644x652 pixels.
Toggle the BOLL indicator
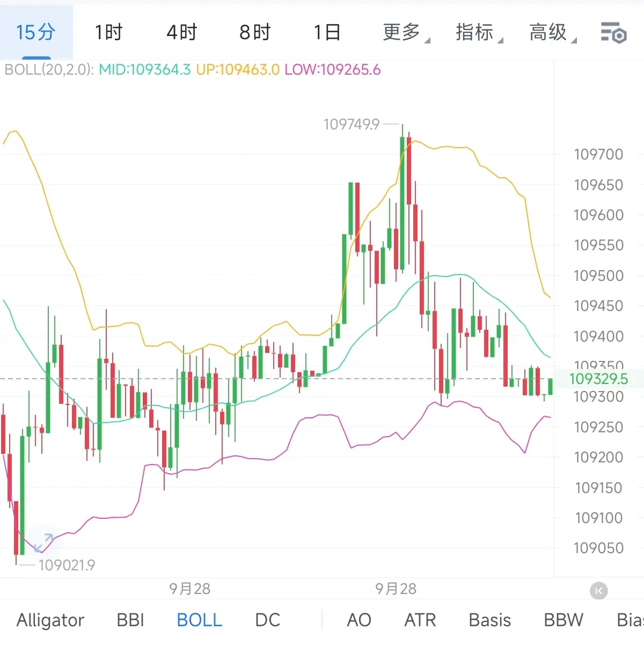[x=200, y=620]
